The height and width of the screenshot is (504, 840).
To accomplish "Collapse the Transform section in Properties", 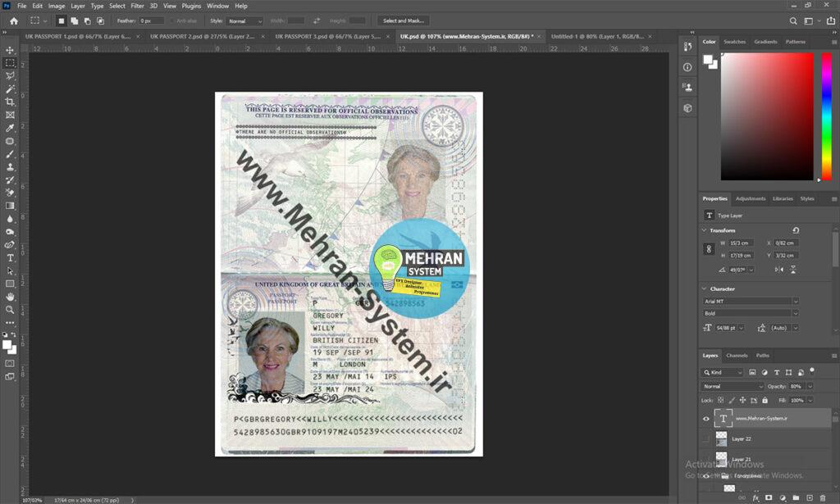I will pyautogui.click(x=703, y=230).
